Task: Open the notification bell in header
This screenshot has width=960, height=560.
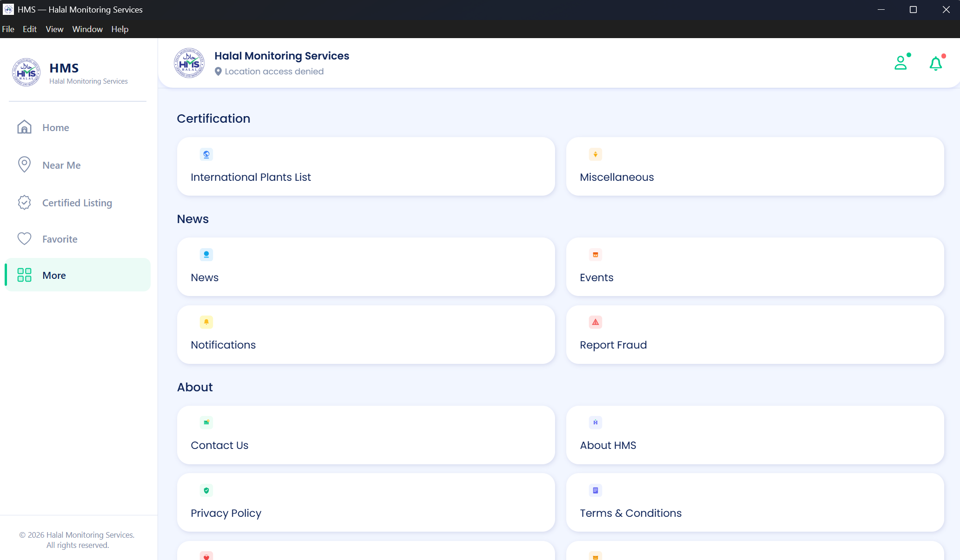Action: pos(935,63)
